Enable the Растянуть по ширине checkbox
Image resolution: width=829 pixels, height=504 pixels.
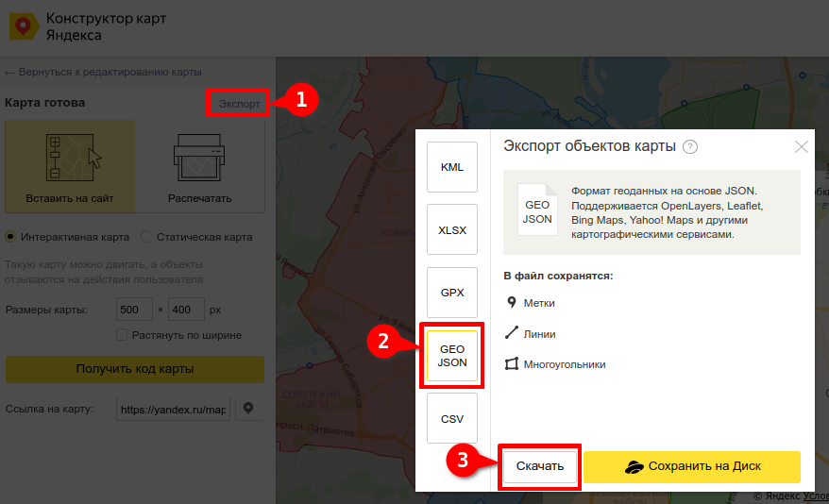coord(122,335)
